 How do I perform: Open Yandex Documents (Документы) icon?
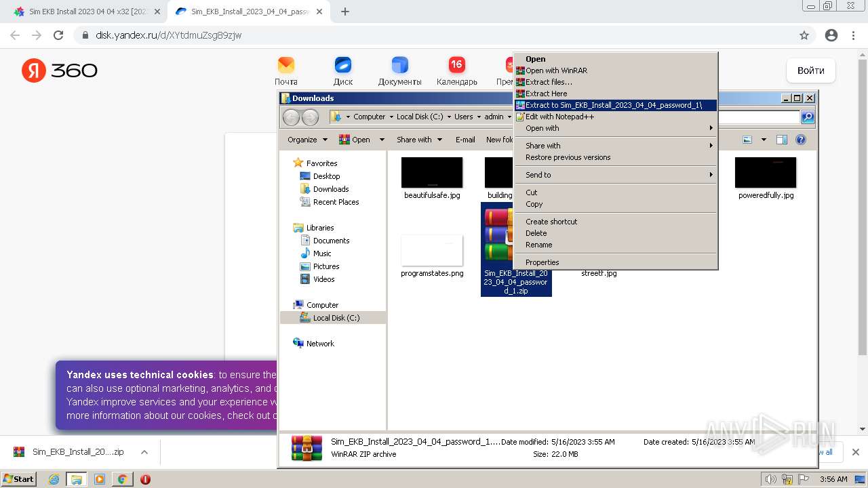[x=400, y=65]
